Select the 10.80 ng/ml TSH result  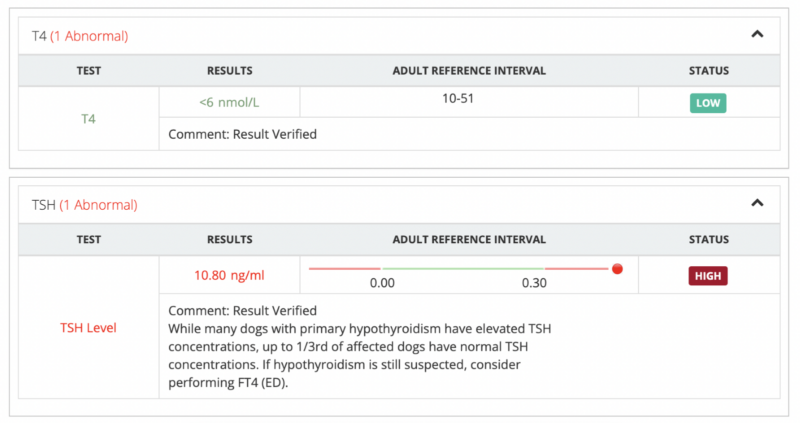pyautogui.click(x=229, y=276)
